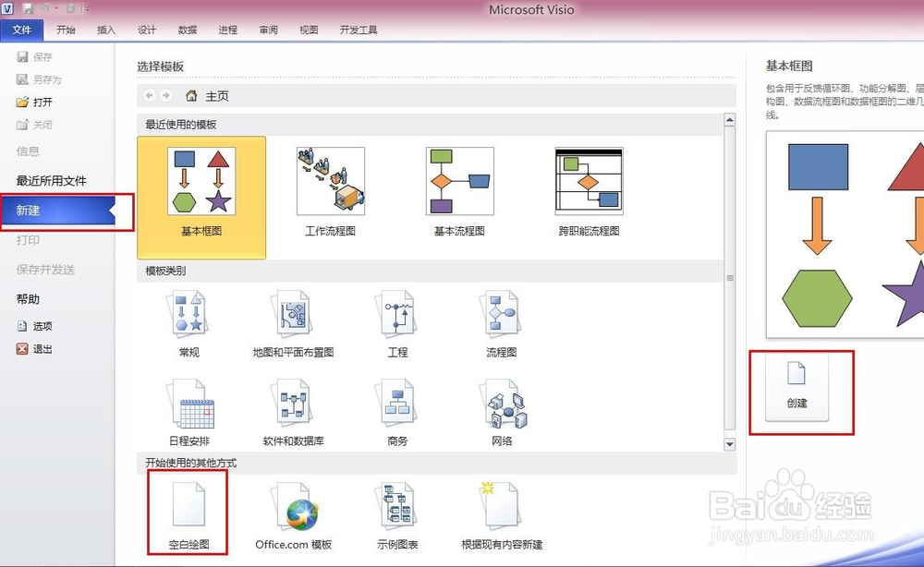Click 打开 in the sidebar
Screen dimensions: 924x567
(35, 102)
